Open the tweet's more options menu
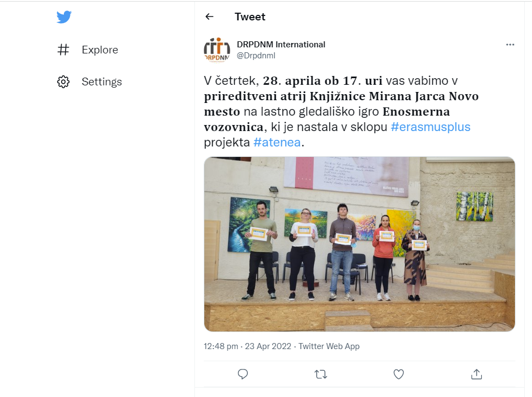The image size is (532, 397). 510,45
